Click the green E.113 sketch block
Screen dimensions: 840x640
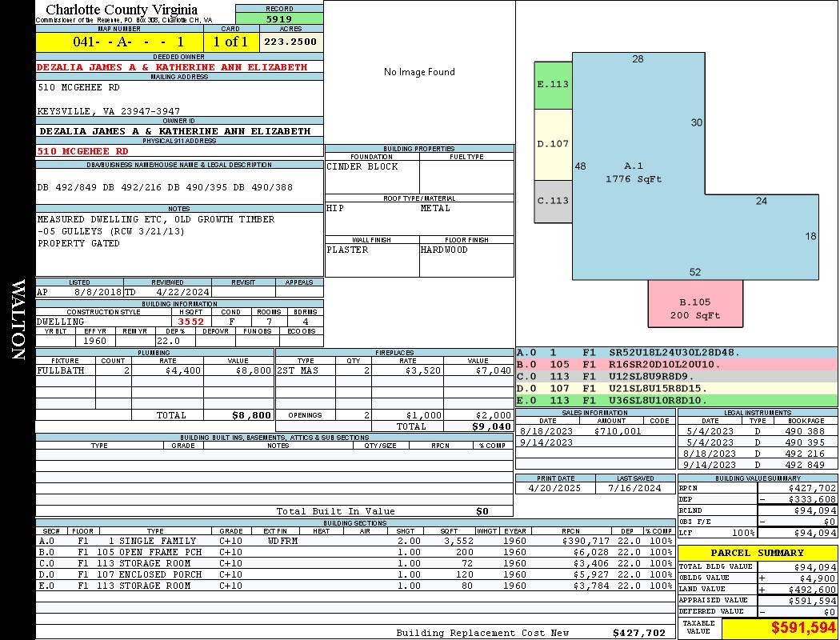(x=553, y=84)
